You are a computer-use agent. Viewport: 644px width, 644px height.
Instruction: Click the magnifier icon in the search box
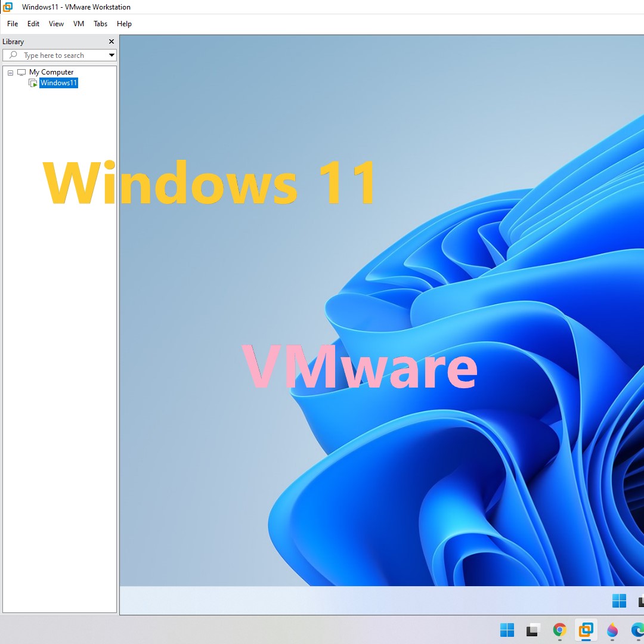point(13,55)
